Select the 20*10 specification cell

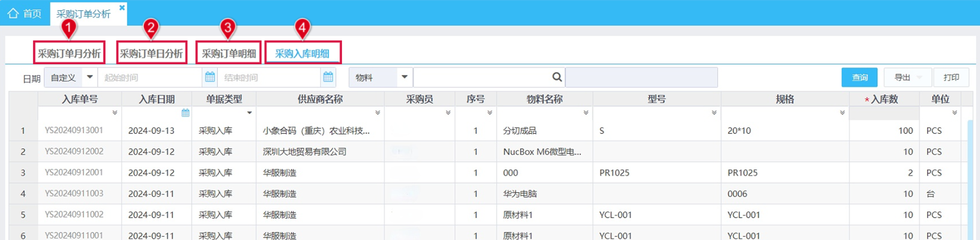pyautogui.click(x=785, y=131)
